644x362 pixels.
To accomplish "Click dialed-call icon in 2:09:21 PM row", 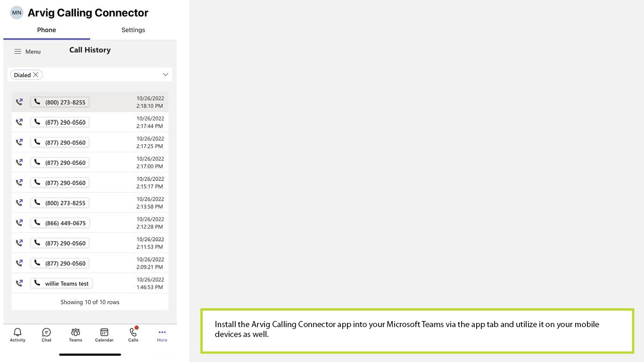I will pos(19,263).
